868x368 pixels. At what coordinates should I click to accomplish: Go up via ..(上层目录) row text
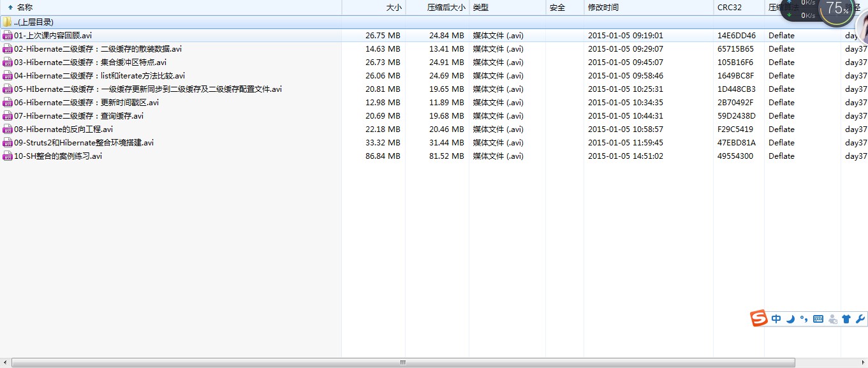pyautogui.click(x=34, y=22)
